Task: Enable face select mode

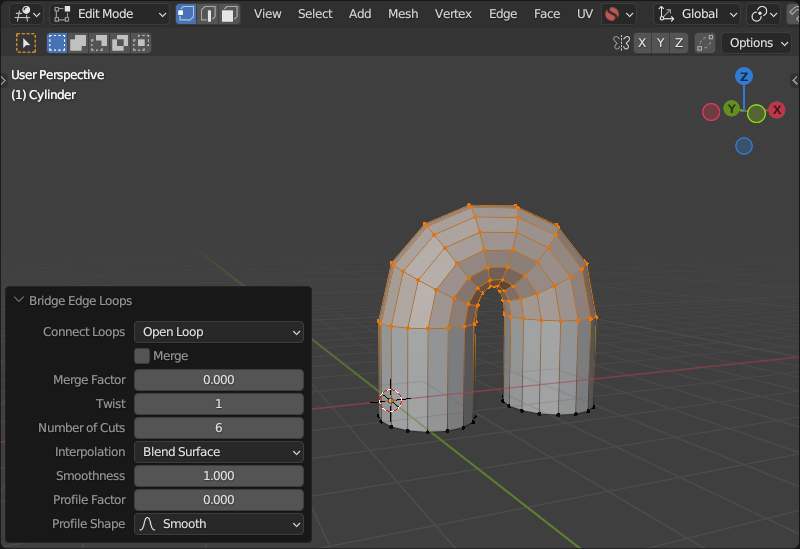Action: pyautogui.click(x=230, y=14)
